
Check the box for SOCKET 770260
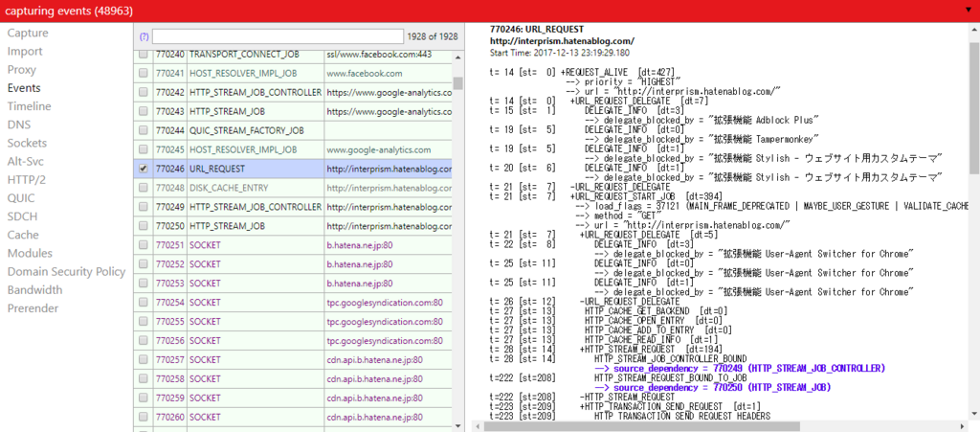(144, 415)
